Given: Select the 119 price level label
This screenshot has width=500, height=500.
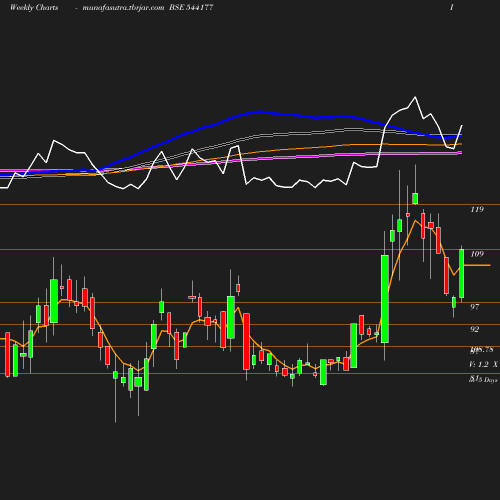Looking at the screenshot, I should [477, 209].
